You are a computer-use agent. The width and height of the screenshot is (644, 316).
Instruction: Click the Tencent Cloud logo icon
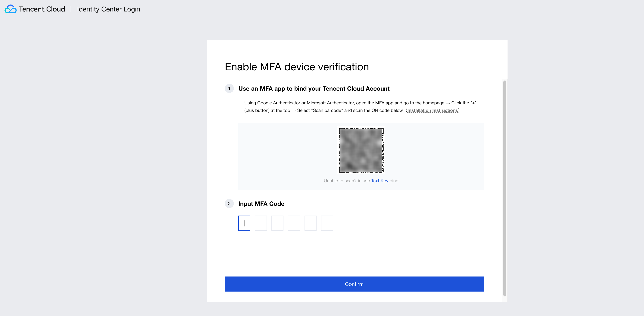[11, 9]
